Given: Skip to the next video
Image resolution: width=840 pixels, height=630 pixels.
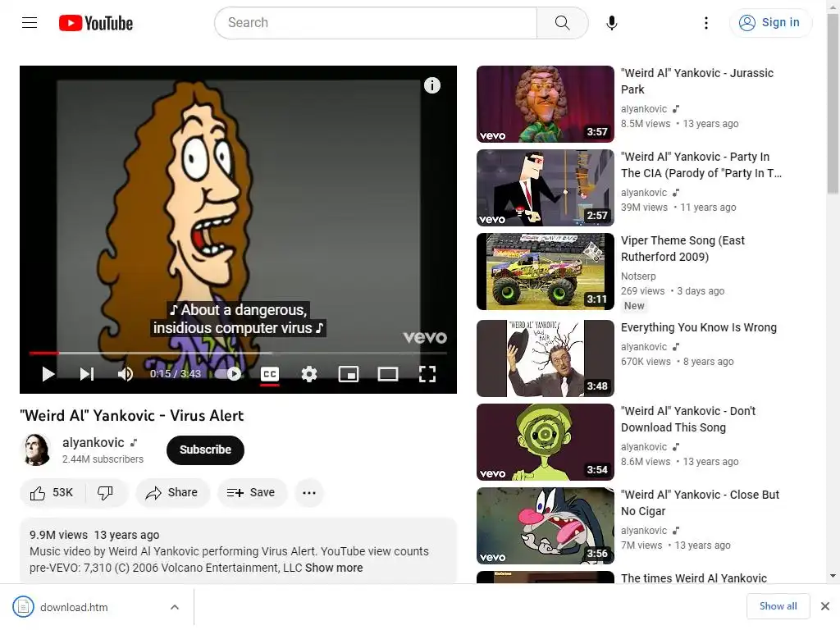Looking at the screenshot, I should coord(87,374).
